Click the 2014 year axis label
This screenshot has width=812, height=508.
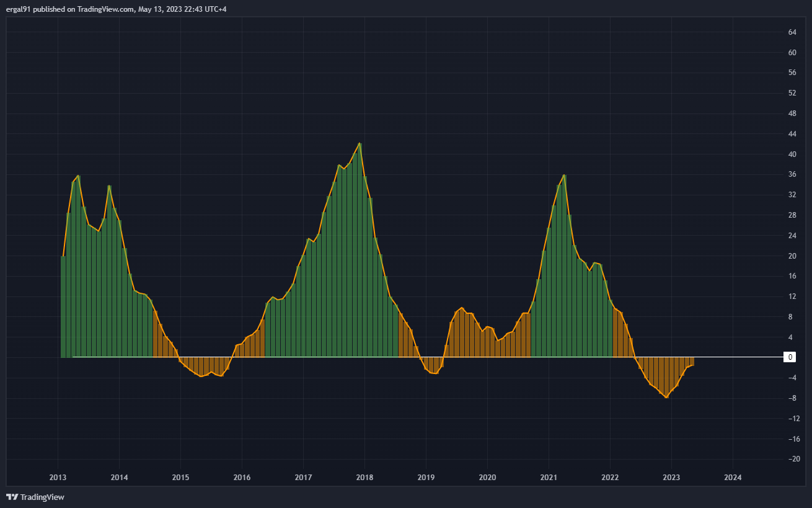119,477
